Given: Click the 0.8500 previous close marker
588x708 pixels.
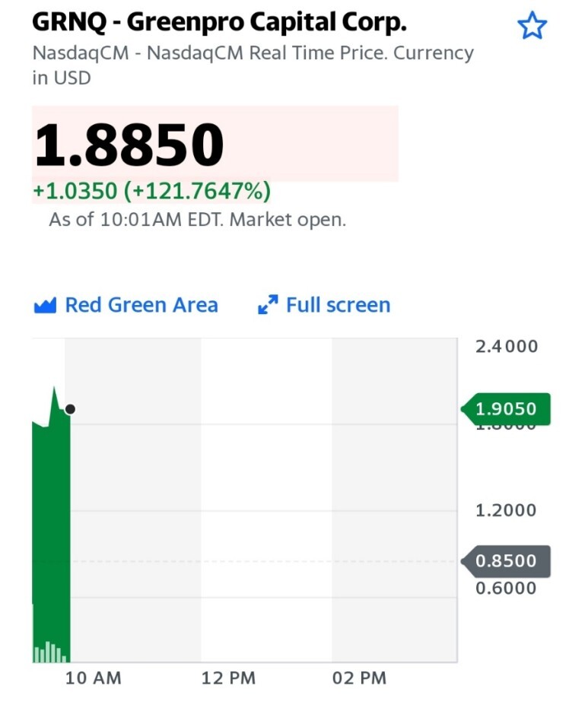Looking at the screenshot, I should coord(506,561).
